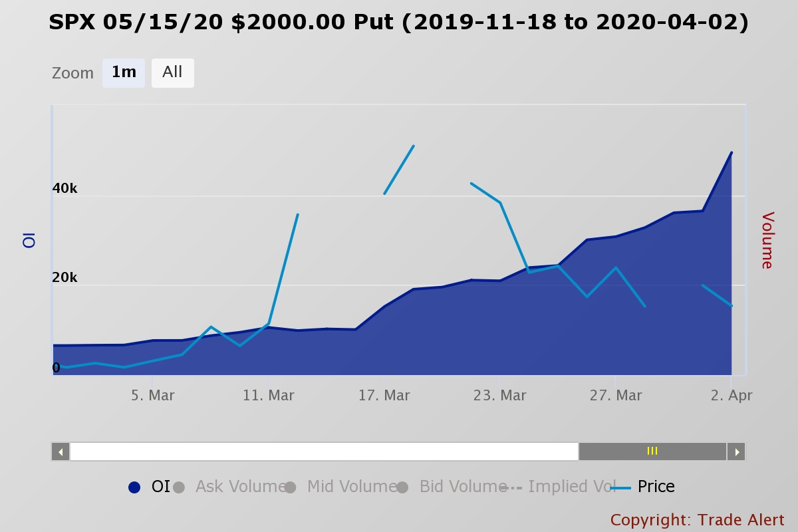Screen dimensions: 798x532
Task: Switch to the All zoom range
Action: (x=172, y=72)
